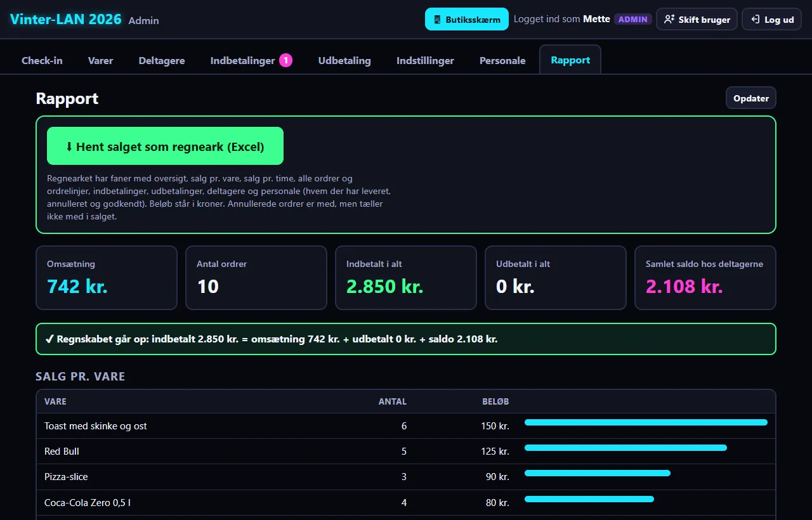Open the Indstillinger tab
Screen dimensions: 812x520
click(425, 60)
